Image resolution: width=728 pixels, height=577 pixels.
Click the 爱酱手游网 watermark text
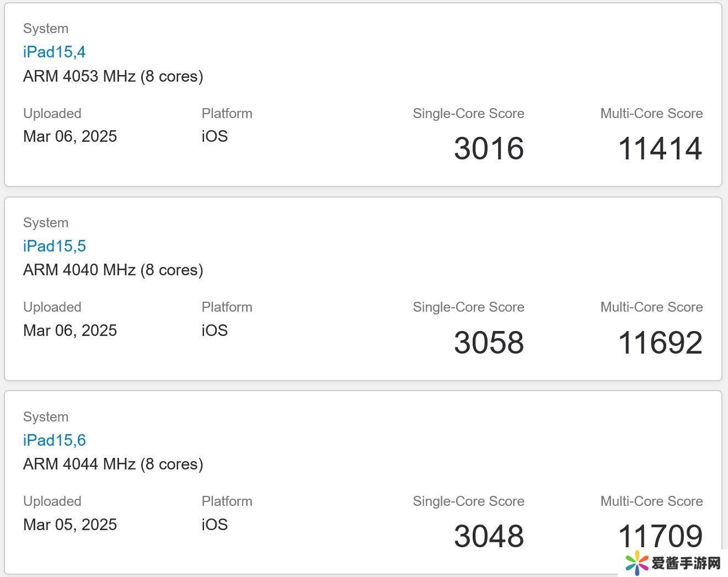click(686, 563)
